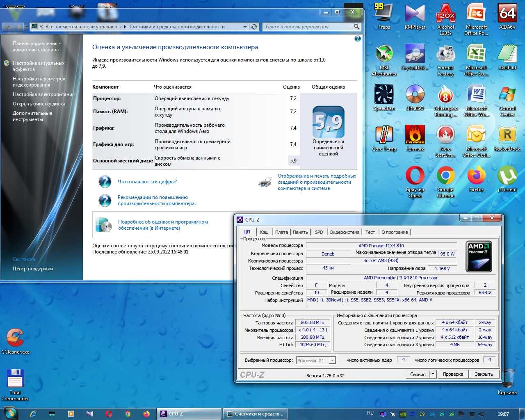Image resolution: width=525 pixels, height=420 pixels.
Task: Click the Проверка button in CPU-Z
Action: click(453, 374)
